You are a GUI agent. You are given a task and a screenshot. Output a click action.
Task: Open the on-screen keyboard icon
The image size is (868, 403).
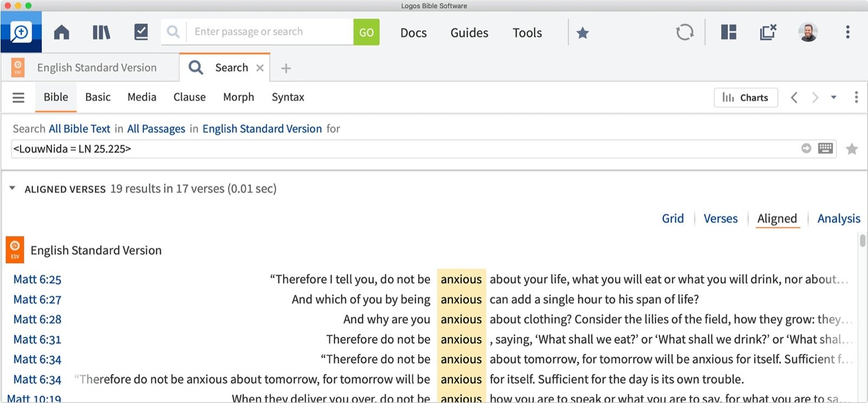tap(825, 148)
